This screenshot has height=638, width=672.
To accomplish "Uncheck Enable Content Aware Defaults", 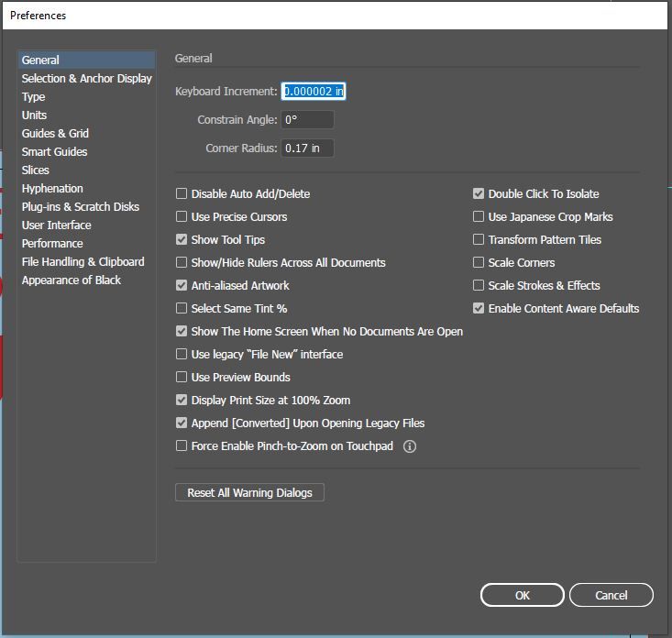I will click(x=479, y=309).
